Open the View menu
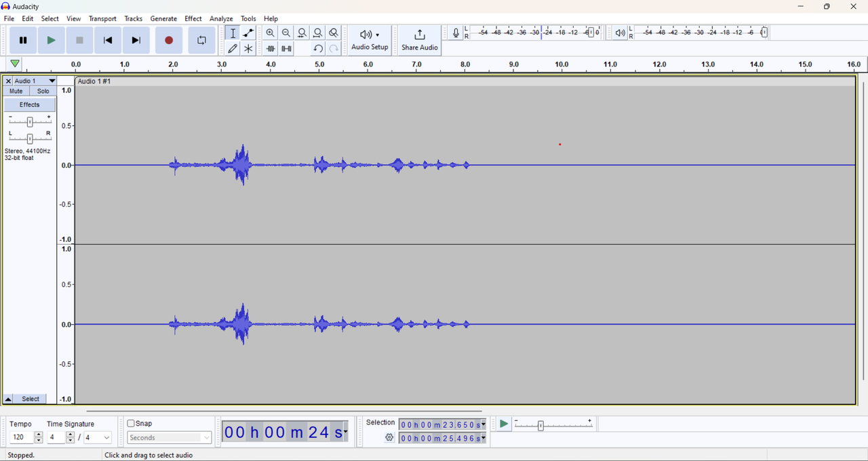This screenshot has width=868, height=461. pyautogui.click(x=74, y=19)
